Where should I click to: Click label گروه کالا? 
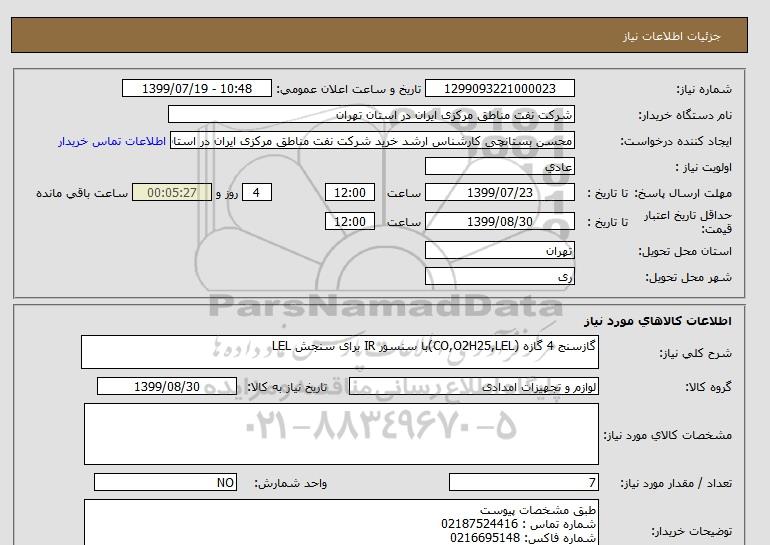point(708,387)
